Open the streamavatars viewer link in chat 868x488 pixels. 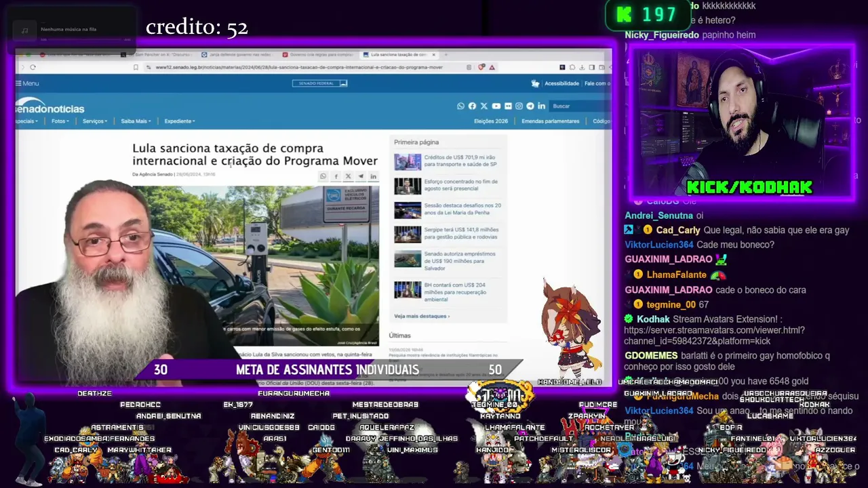pos(714,335)
